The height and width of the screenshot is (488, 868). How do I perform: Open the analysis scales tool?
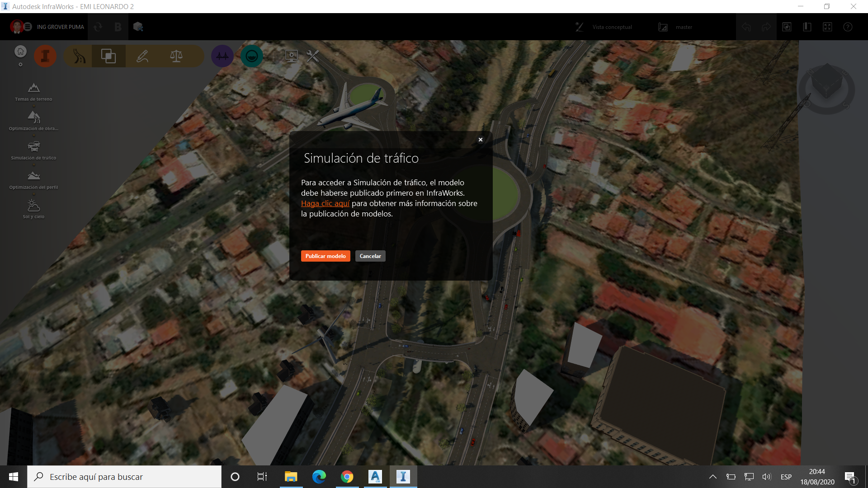coord(175,56)
